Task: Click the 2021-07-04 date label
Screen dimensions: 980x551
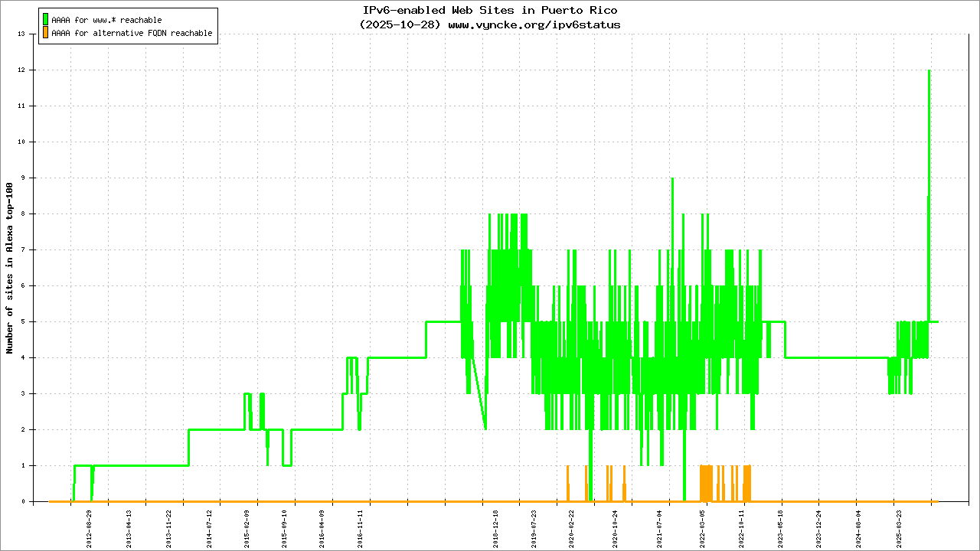Action: point(660,527)
